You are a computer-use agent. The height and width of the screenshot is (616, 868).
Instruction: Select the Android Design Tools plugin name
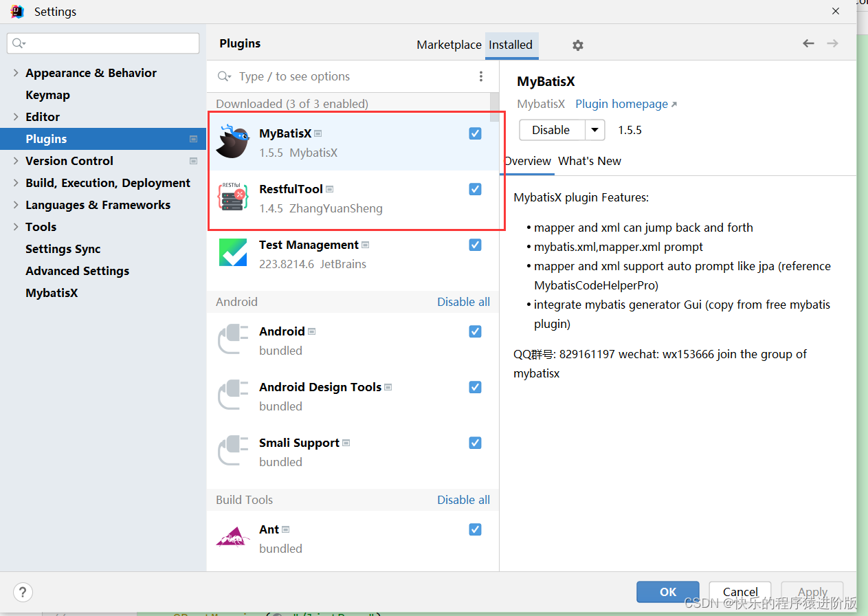(x=320, y=387)
